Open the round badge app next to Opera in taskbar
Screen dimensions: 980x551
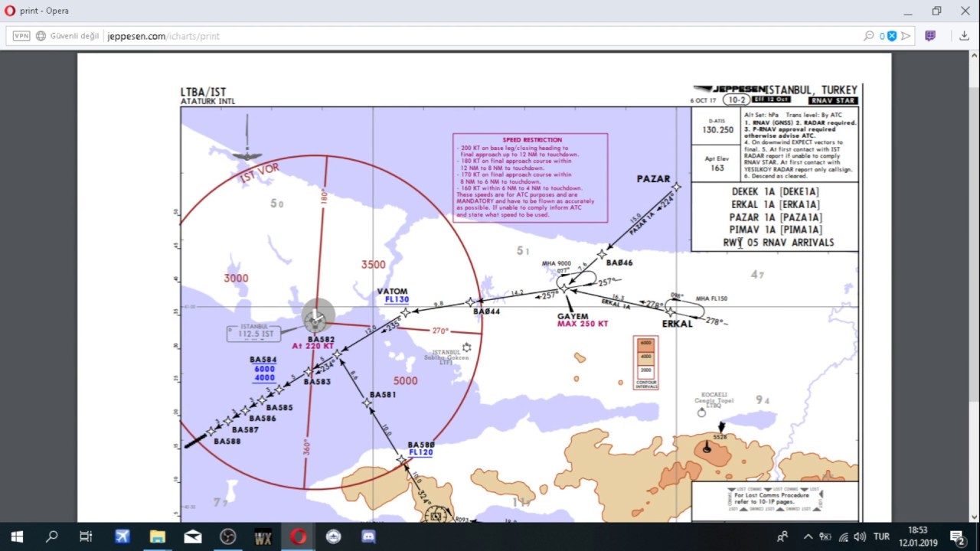[x=333, y=536]
